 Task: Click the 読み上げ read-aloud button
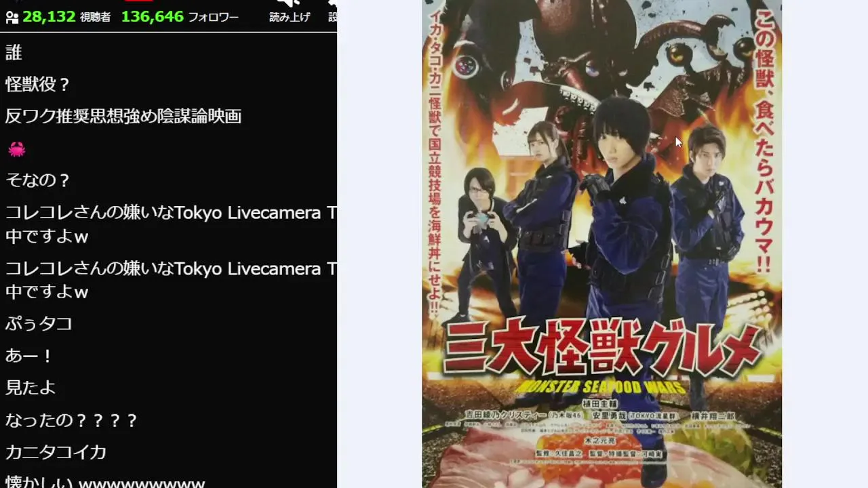click(x=290, y=12)
